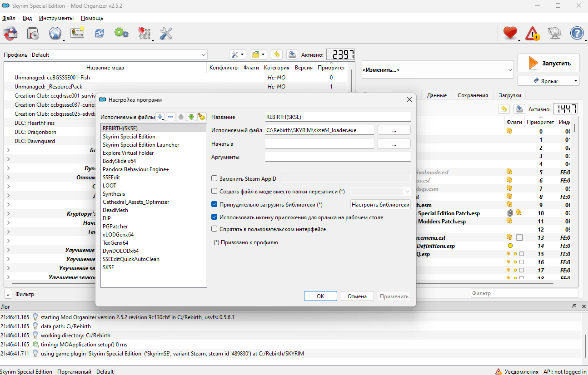Click the mod list create backup icon
This screenshot has width=588, height=375.
(x=292, y=54)
